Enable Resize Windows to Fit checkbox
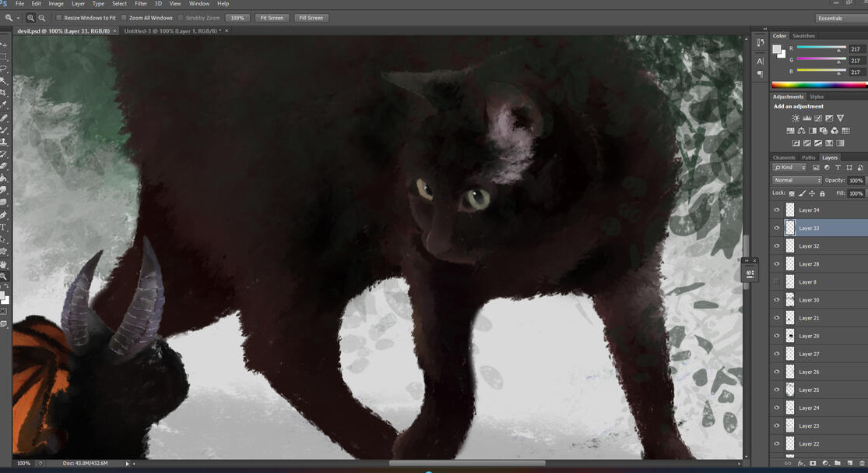868x473 pixels. [60, 18]
